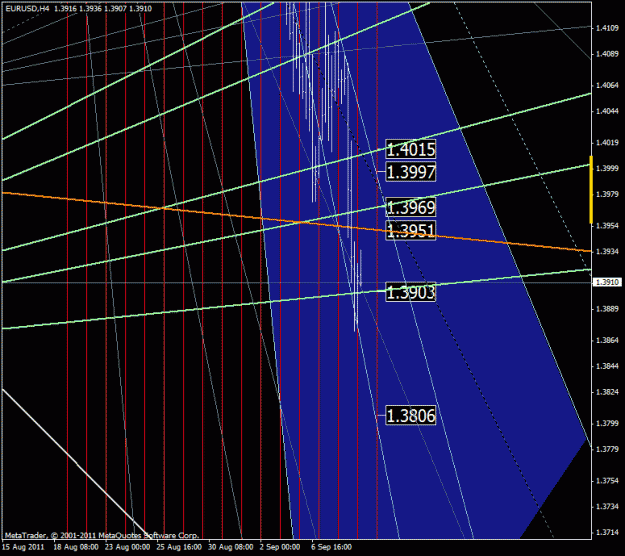Click the 1.4109 value on price scale

(x=607, y=28)
